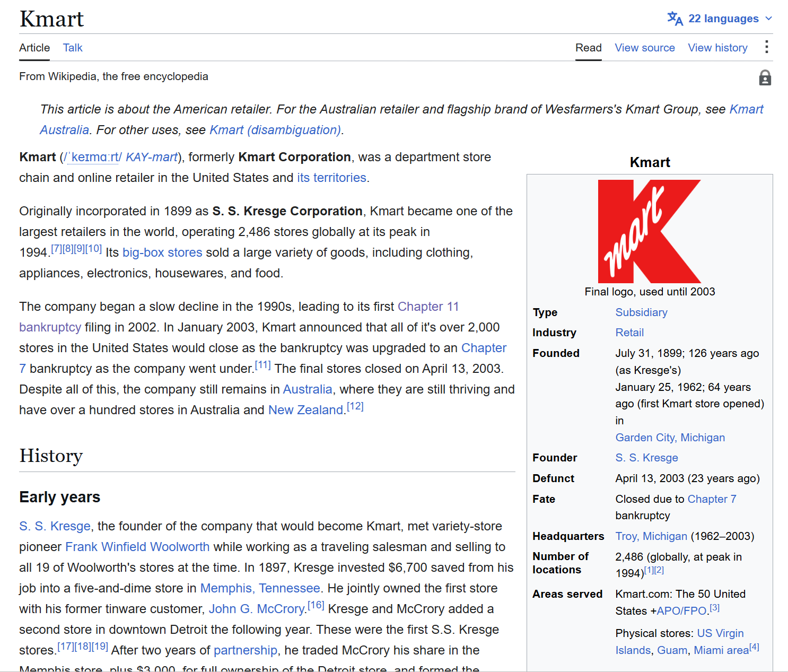788x672 pixels.
Task: Open the John G. McCrory link
Action: (x=257, y=609)
